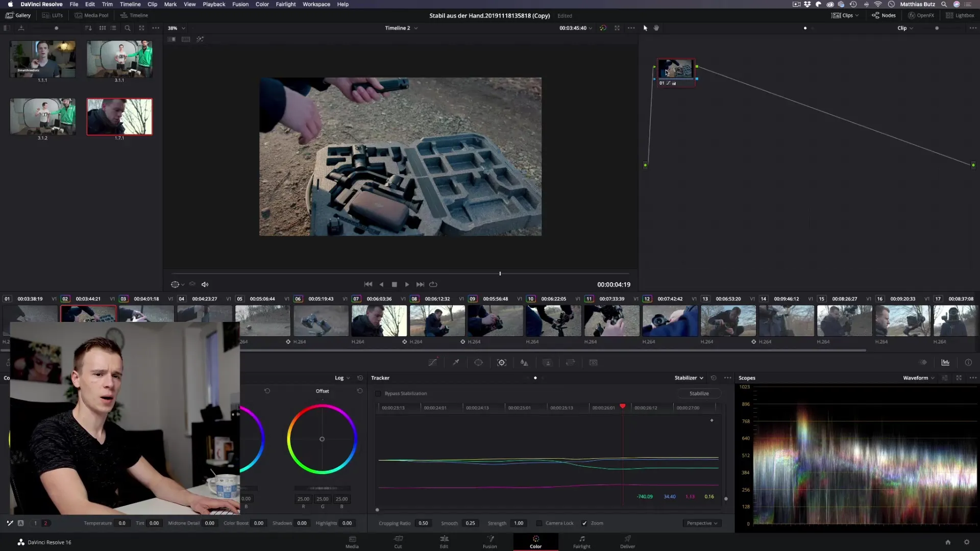Open the Sizing palette icon

click(x=570, y=362)
